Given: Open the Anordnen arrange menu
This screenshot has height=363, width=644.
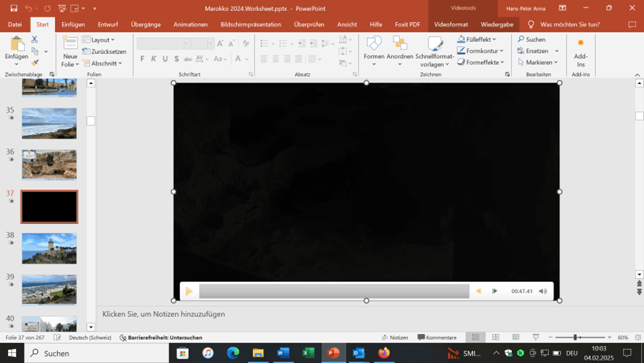Looking at the screenshot, I should (400, 51).
